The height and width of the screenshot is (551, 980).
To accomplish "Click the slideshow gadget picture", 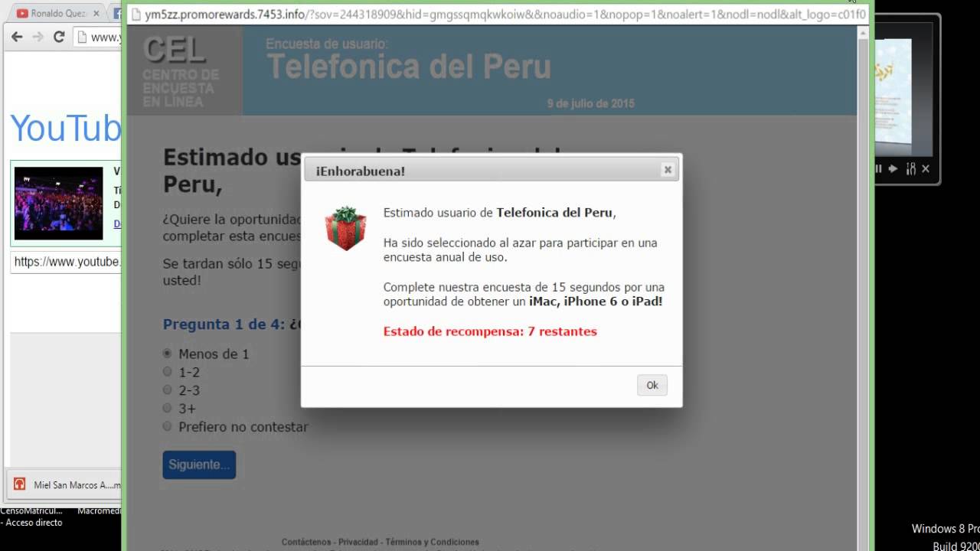I will click(x=894, y=90).
